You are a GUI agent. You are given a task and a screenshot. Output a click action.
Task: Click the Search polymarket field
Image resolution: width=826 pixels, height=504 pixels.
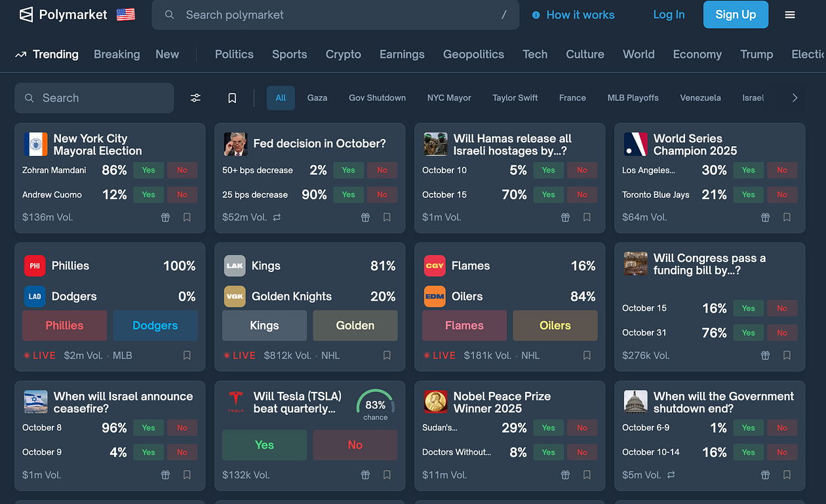[x=336, y=14]
